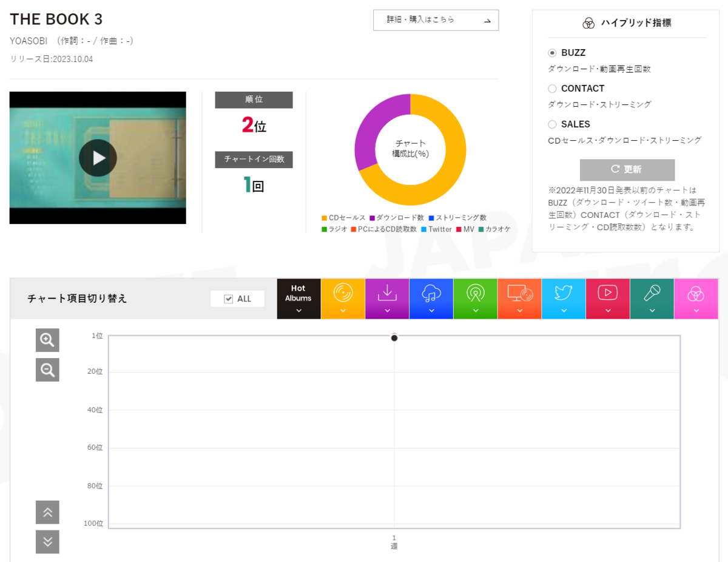Screen dimensions: 728x562
Task: Select the MV video icon tab
Action: [x=608, y=299]
